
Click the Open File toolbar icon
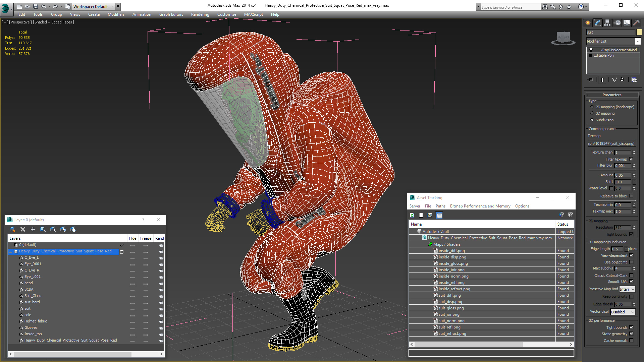pyautogui.click(x=27, y=6)
